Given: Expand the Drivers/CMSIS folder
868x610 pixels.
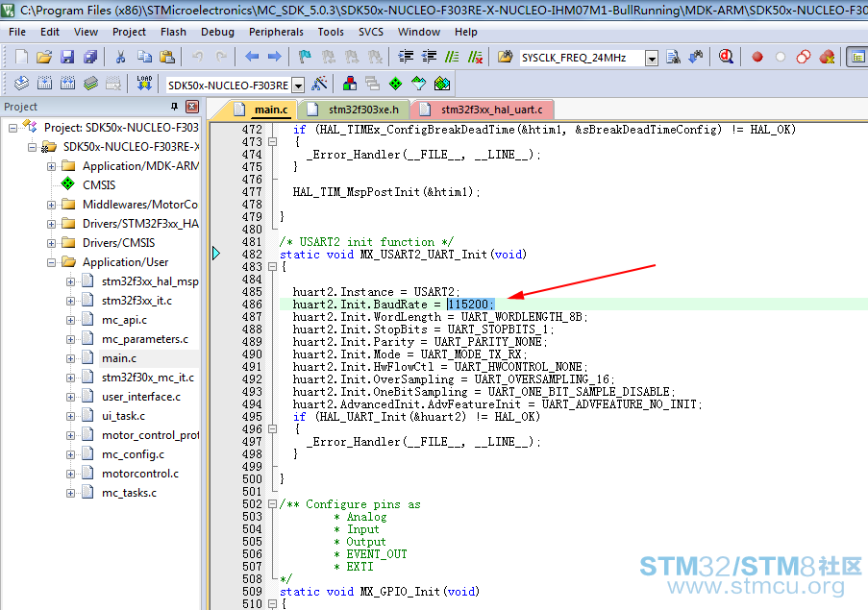Looking at the screenshot, I should 51,243.
